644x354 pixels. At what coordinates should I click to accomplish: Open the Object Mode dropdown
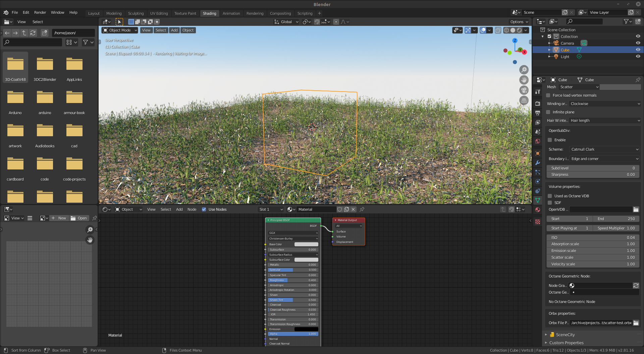click(120, 30)
